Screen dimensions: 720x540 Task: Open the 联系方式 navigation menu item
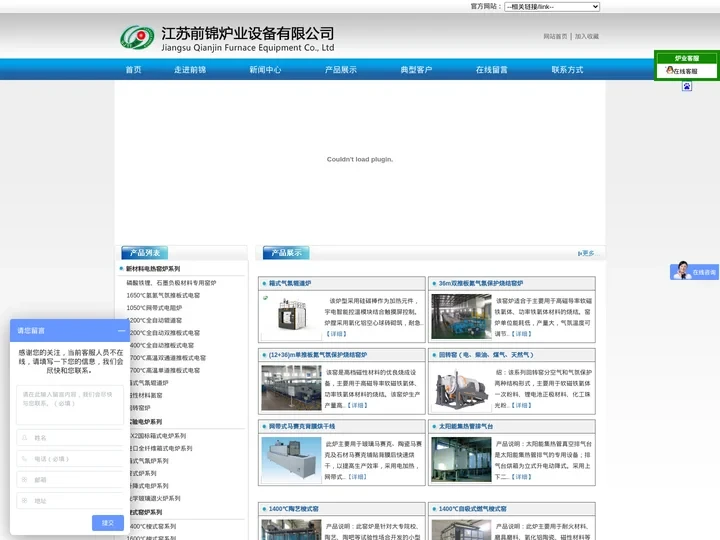(567, 70)
